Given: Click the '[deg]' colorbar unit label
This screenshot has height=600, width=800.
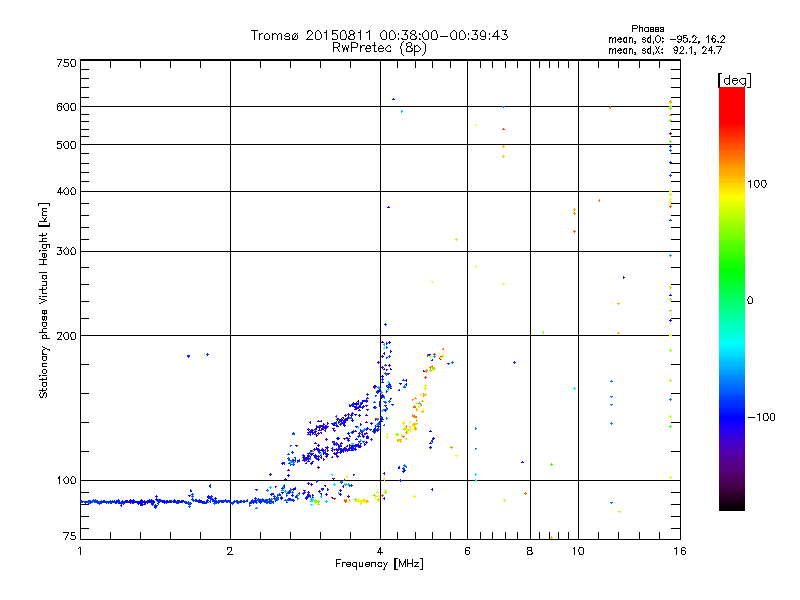Looking at the screenshot, I should 734,80.
